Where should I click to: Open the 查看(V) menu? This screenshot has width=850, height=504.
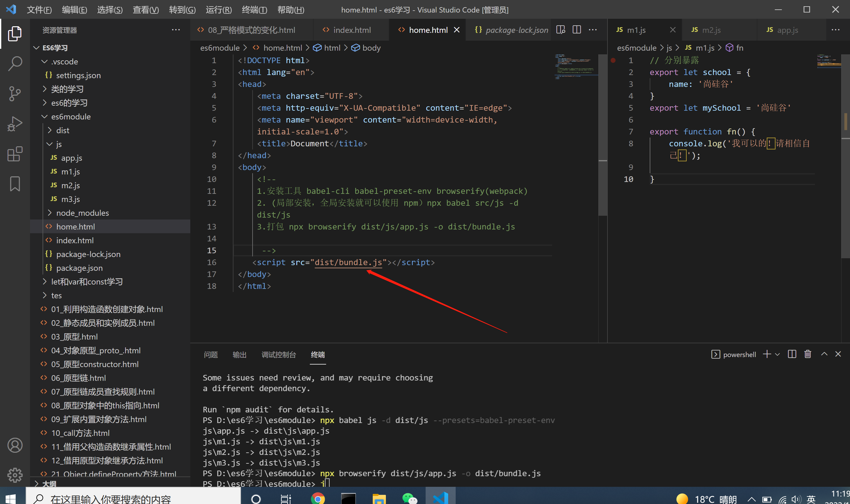click(x=146, y=10)
